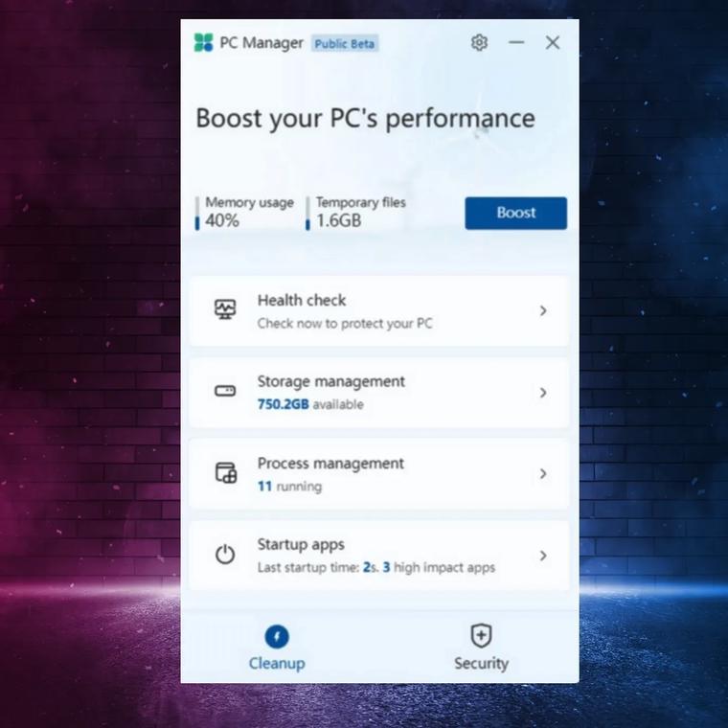The height and width of the screenshot is (728, 728).
Task: Expand Startup apps using its chevron
Action: (x=543, y=556)
